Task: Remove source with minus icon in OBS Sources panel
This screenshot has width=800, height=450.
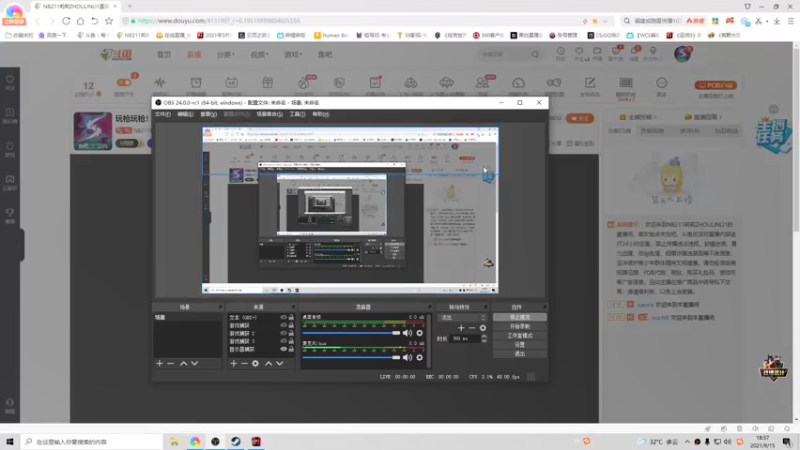Action: tap(244, 363)
